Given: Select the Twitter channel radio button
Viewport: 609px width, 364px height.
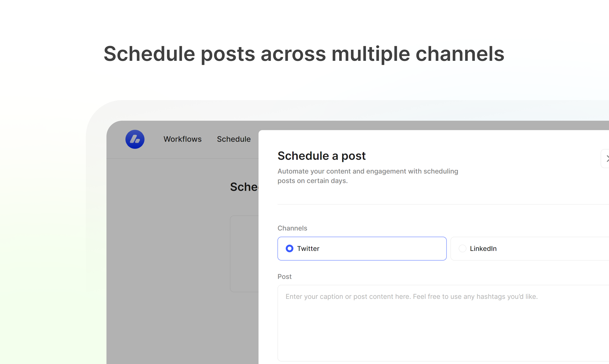Looking at the screenshot, I should [x=289, y=248].
